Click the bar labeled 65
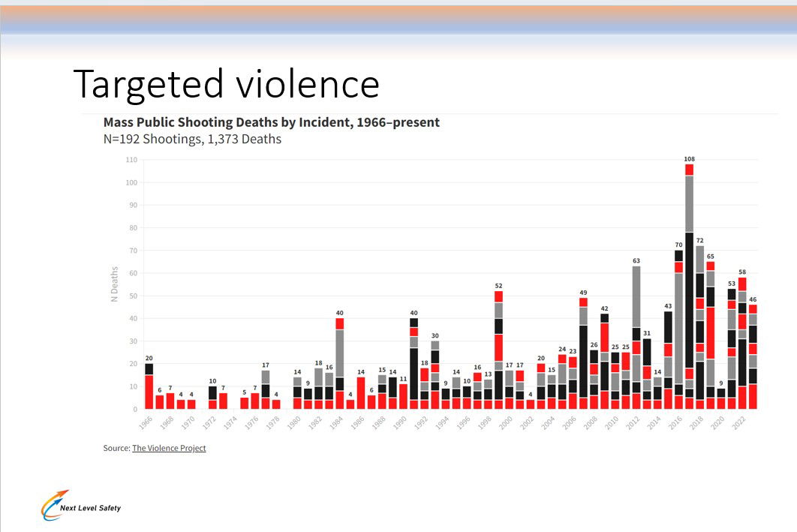Viewport: 797px width, 532px height. [710, 335]
